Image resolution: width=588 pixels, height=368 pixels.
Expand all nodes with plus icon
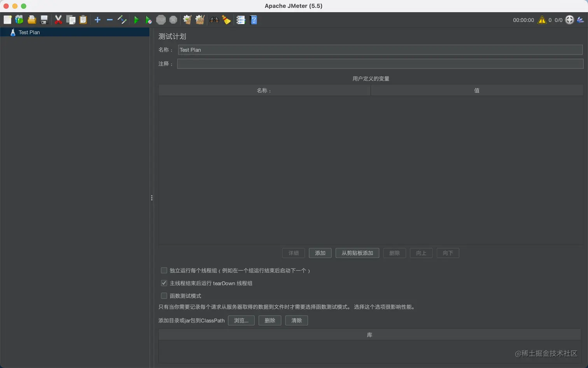click(98, 20)
